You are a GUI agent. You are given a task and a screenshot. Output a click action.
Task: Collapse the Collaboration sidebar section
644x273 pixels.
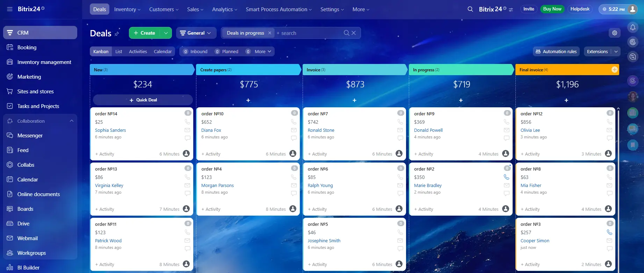tap(72, 121)
